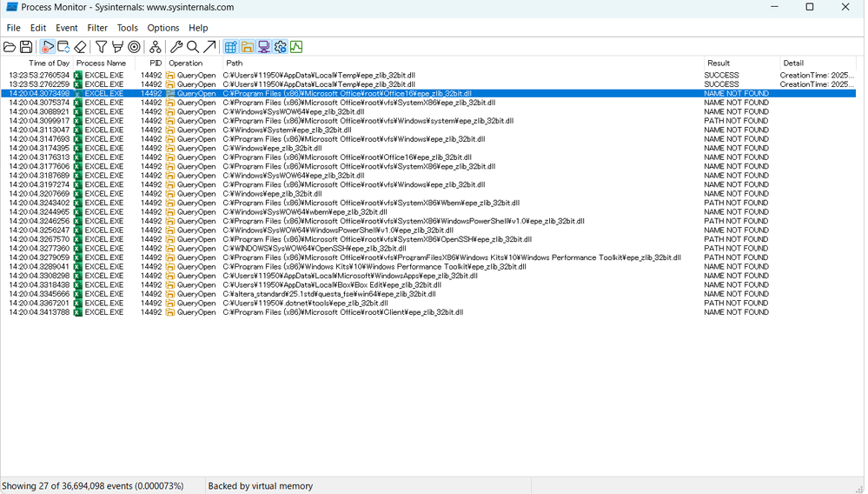Screen dimensions: 868x494
Task: Click the Operation column header
Action: point(194,63)
